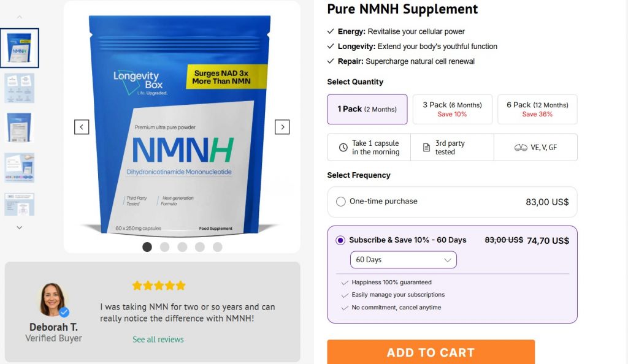This screenshot has height=364, width=628.
Task: Click the thumbnail list up chevron
Action: coord(19,17)
